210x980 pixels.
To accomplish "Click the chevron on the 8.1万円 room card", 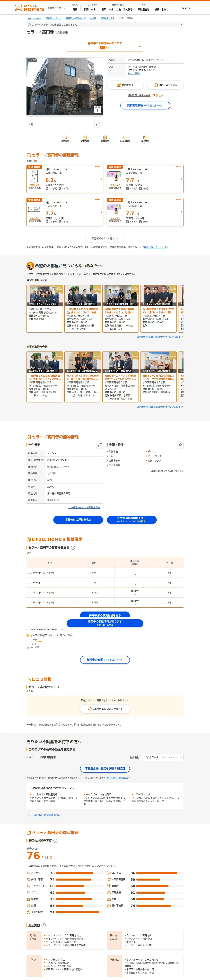I will [101, 179].
